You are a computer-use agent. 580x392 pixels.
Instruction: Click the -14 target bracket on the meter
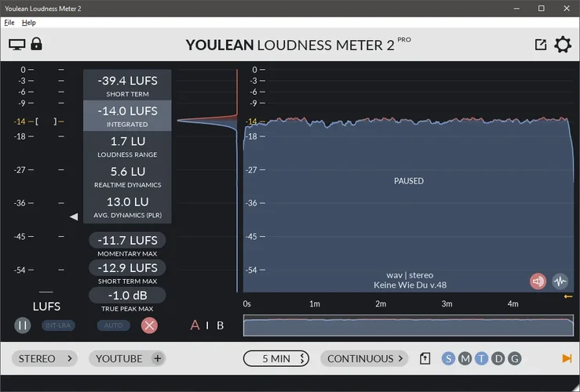[46, 122]
